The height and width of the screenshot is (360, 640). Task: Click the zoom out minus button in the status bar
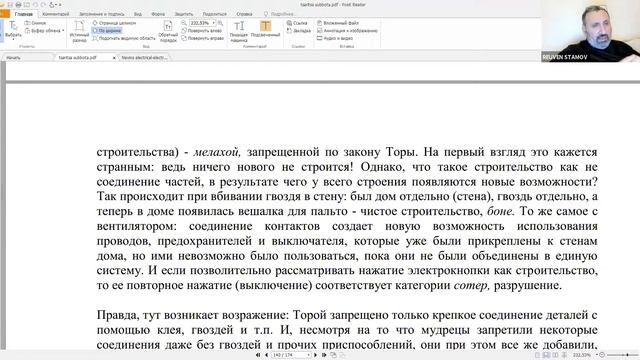click(602, 355)
